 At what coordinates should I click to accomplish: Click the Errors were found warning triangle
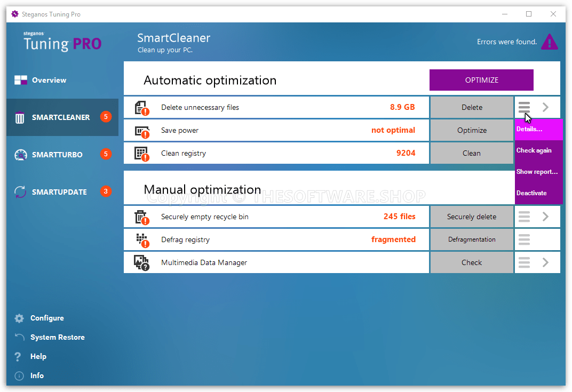(549, 42)
